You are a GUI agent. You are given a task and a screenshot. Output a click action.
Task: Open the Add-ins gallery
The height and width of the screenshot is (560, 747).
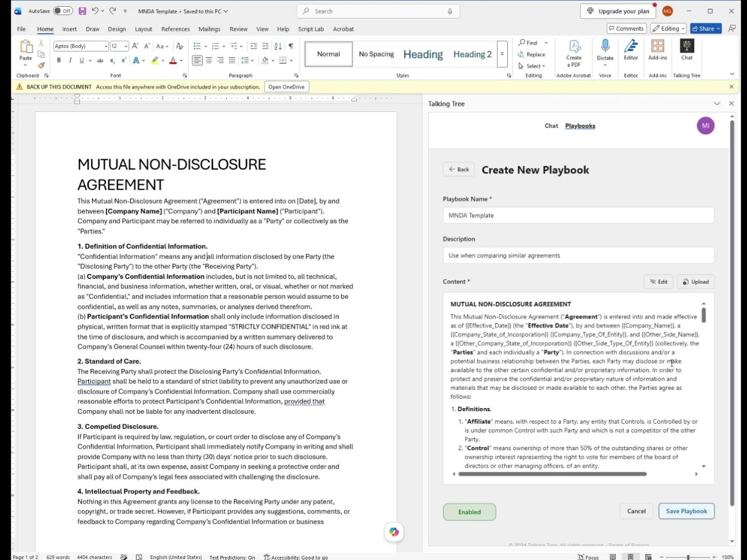click(658, 50)
